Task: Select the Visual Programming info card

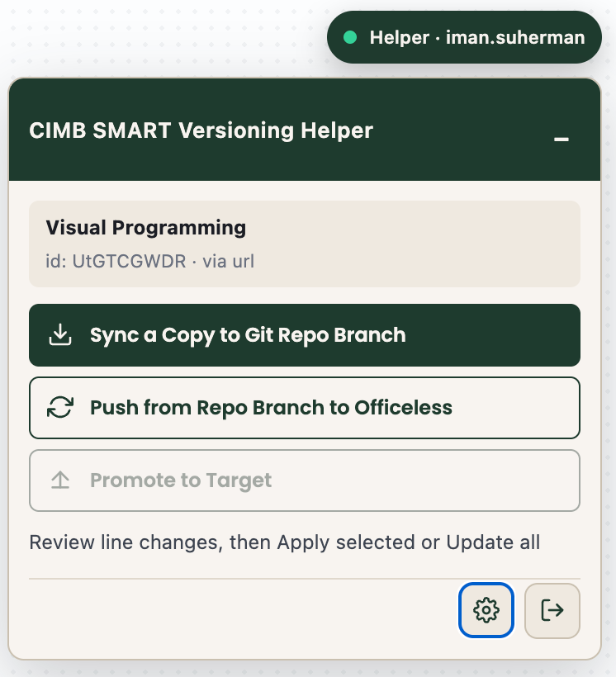Action: 305,244
